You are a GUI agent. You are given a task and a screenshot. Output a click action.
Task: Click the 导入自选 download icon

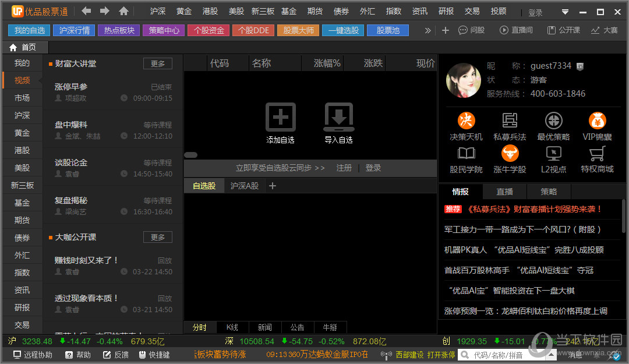click(x=339, y=117)
